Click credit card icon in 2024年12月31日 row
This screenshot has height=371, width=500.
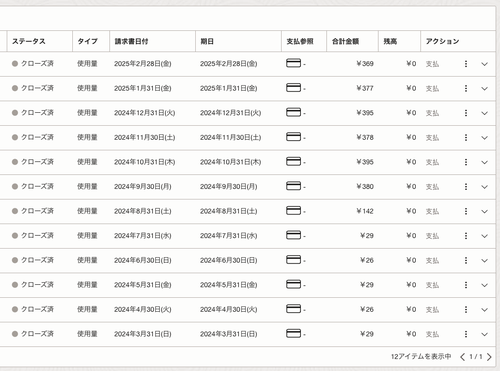click(293, 112)
